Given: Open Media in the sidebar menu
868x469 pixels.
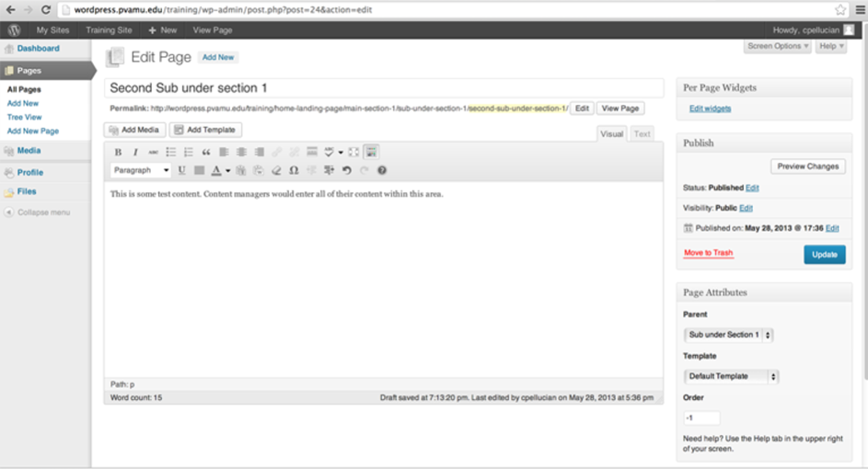Looking at the screenshot, I should click(x=29, y=150).
